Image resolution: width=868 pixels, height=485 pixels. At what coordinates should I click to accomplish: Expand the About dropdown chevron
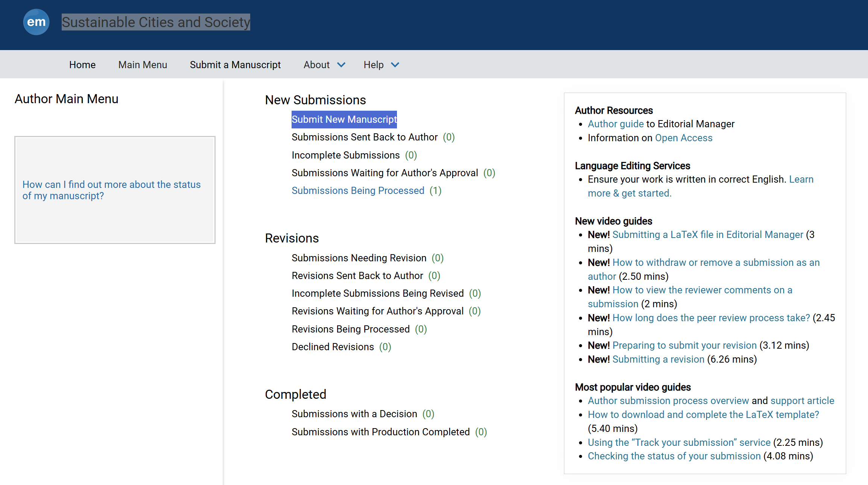coord(341,65)
